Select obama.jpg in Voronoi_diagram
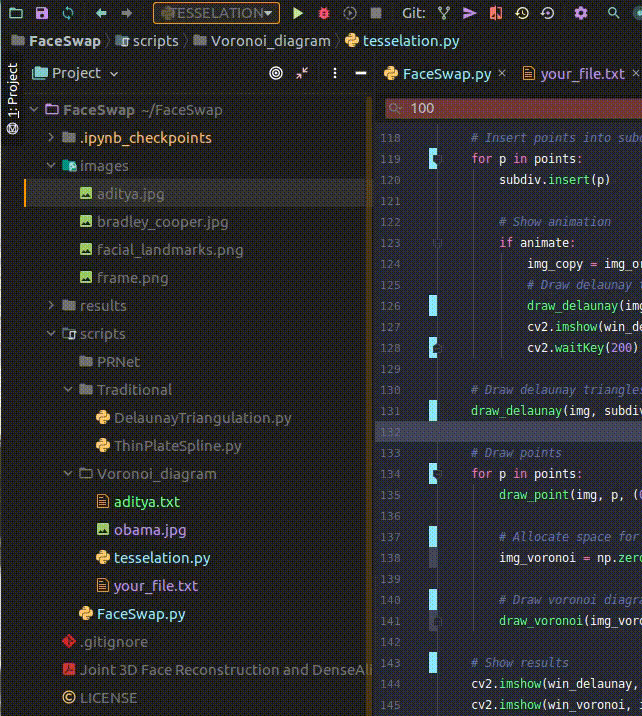642x716 pixels. pyautogui.click(x=150, y=530)
